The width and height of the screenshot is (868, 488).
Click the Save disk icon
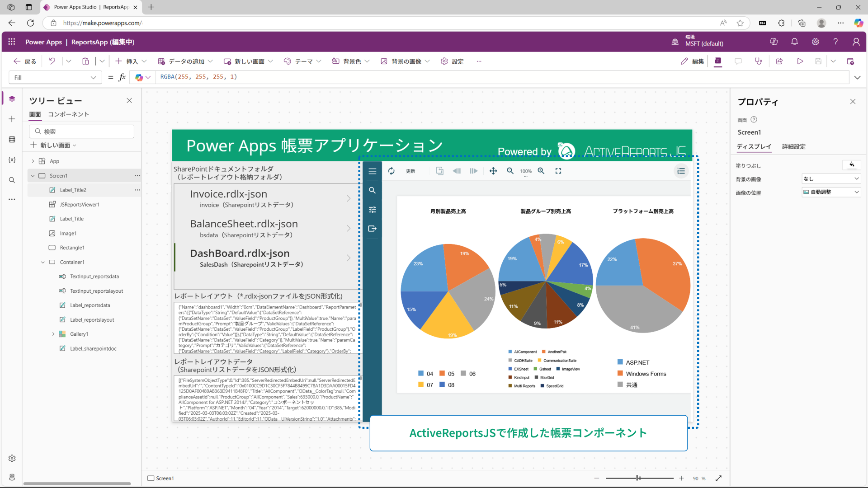tap(818, 61)
